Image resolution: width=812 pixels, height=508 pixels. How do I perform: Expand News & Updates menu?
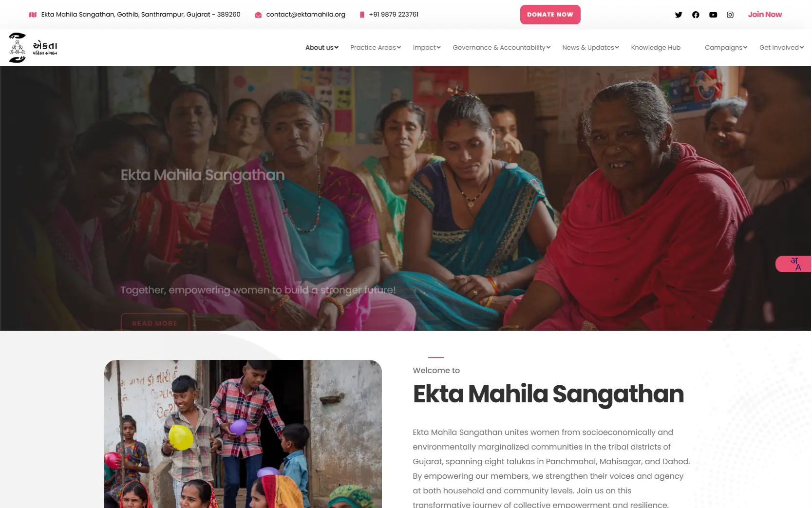click(x=590, y=47)
